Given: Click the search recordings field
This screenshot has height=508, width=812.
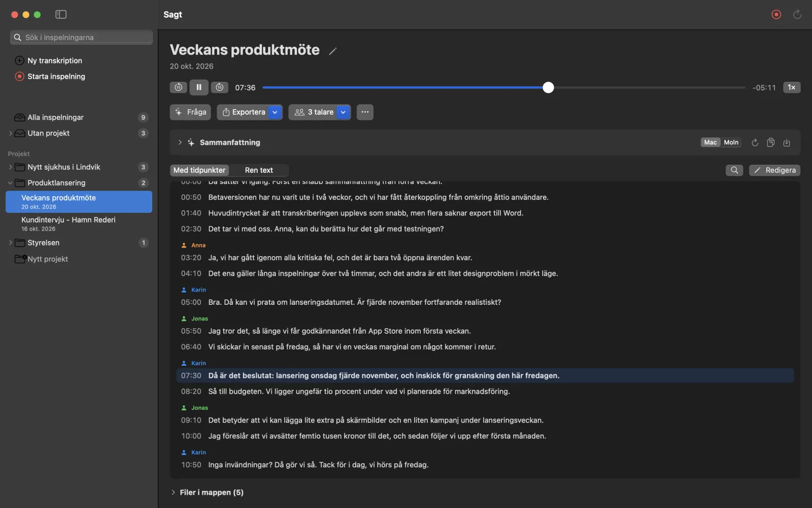Looking at the screenshot, I should (81, 37).
